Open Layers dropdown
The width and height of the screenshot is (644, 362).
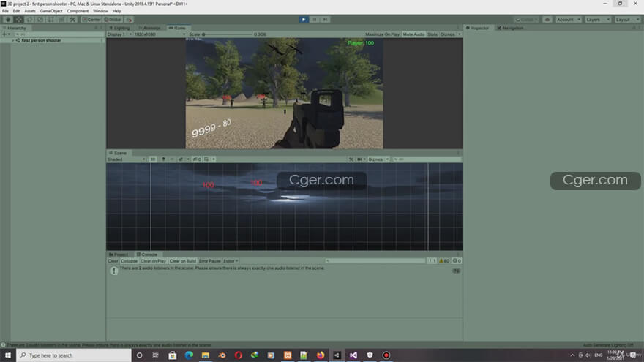(x=598, y=19)
